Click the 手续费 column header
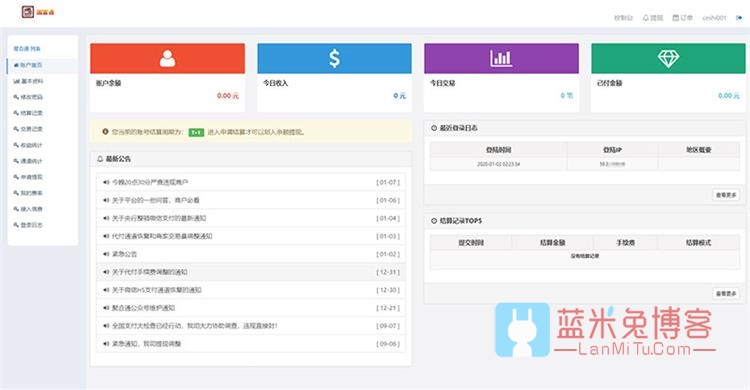Viewport: 750px width, 390px height. [x=626, y=243]
